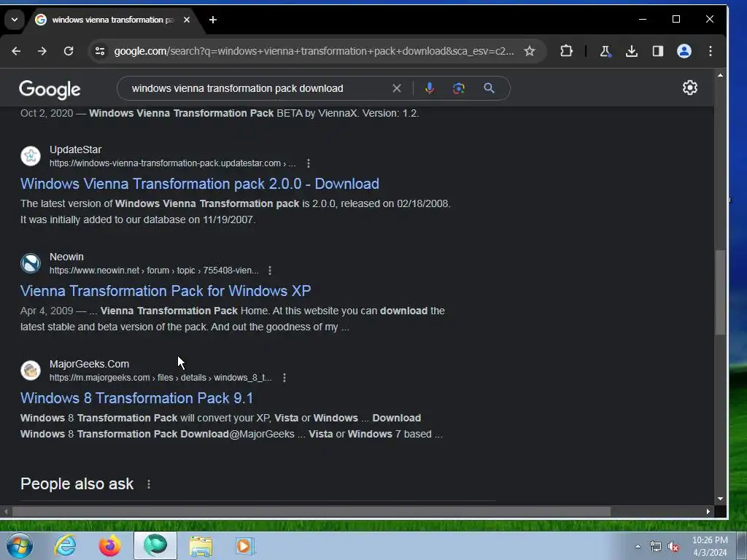Image resolution: width=747 pixels, height=560 pixels.
Task: Open Windows 8 Transformation Pack 9.1 link
Action: click(x=136, y=398)
